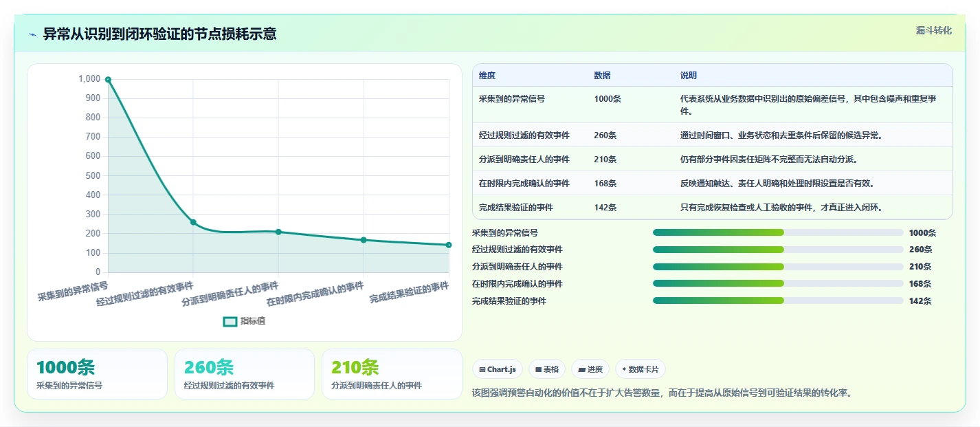Select the 数据卡片 tag
The height and width of the screenshot is (427, 980).
pos(641,369)
